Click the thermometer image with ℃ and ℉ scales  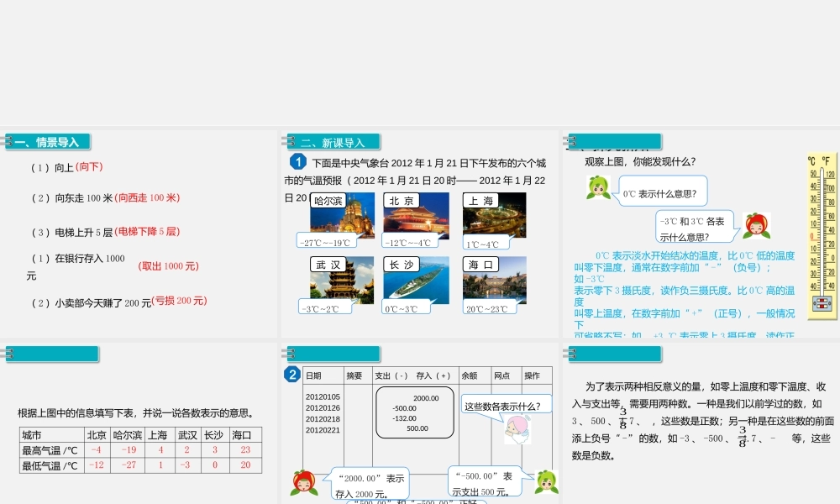821,237
